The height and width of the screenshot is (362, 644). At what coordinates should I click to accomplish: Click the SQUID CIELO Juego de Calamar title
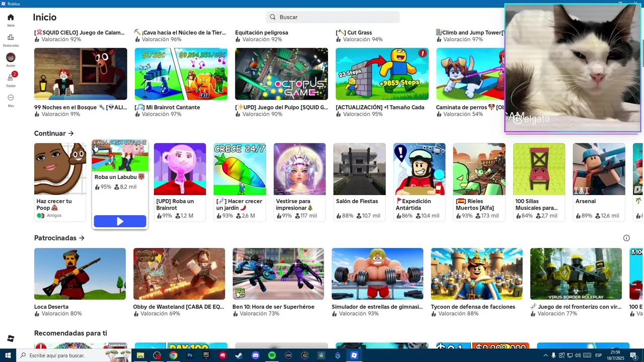79,33
